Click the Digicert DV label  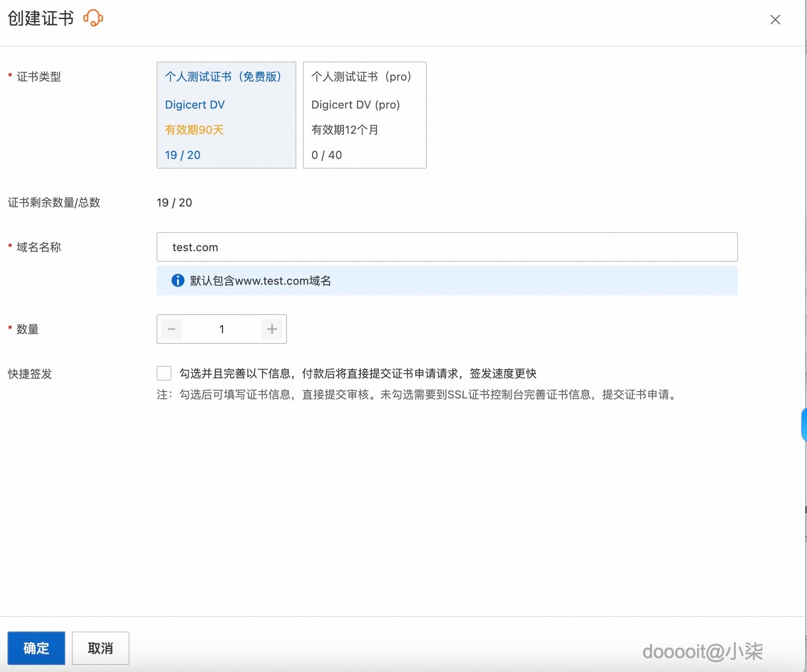[195, 104]
